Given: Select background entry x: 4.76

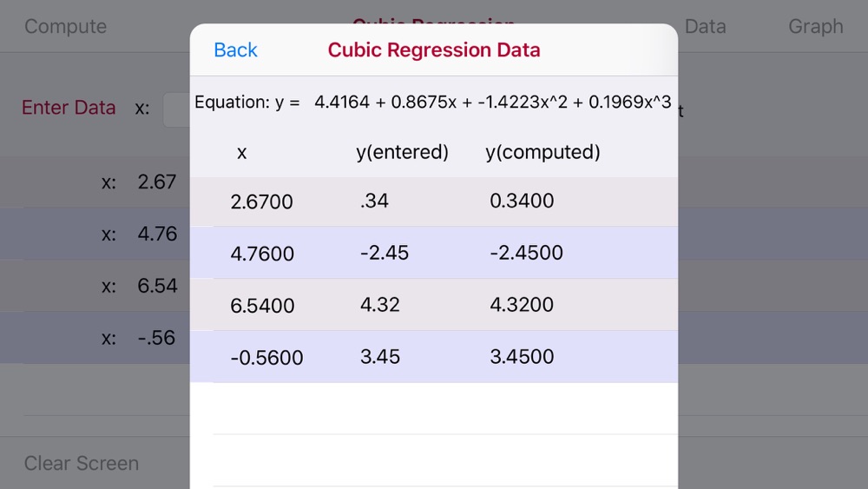Looking at the screenshot, I should pos(95,234).
